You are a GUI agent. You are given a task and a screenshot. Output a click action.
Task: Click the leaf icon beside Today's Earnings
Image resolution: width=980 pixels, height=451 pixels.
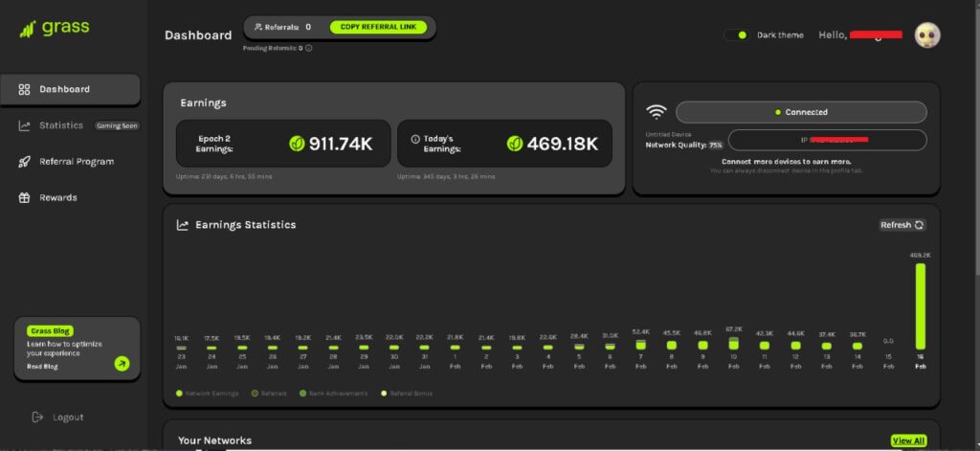click(514, 144)
